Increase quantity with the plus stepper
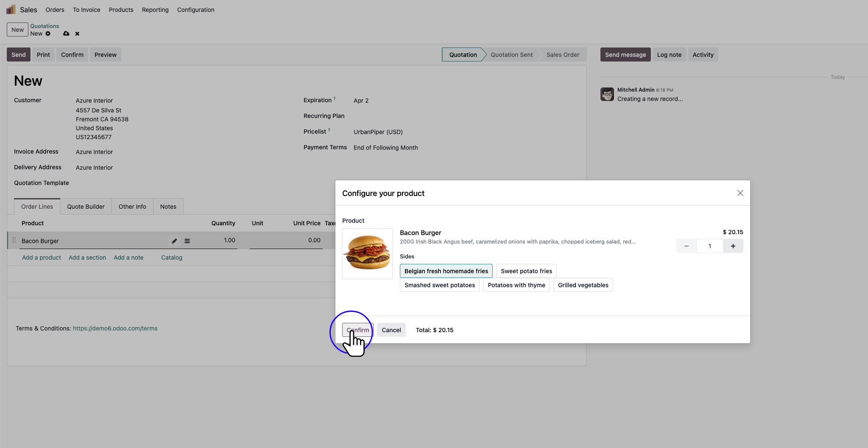868x448 pixels. (733, 246)
